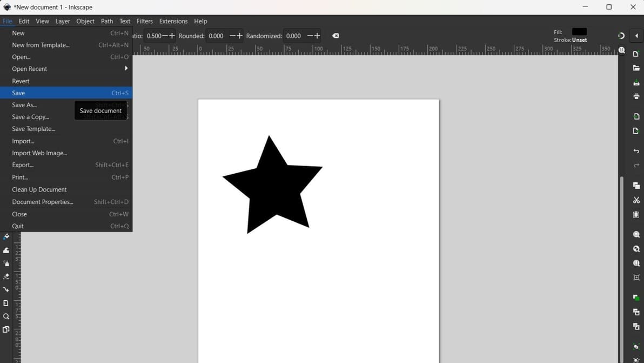Click the Zoom-in magnifier icon on right sidebar

636,234
